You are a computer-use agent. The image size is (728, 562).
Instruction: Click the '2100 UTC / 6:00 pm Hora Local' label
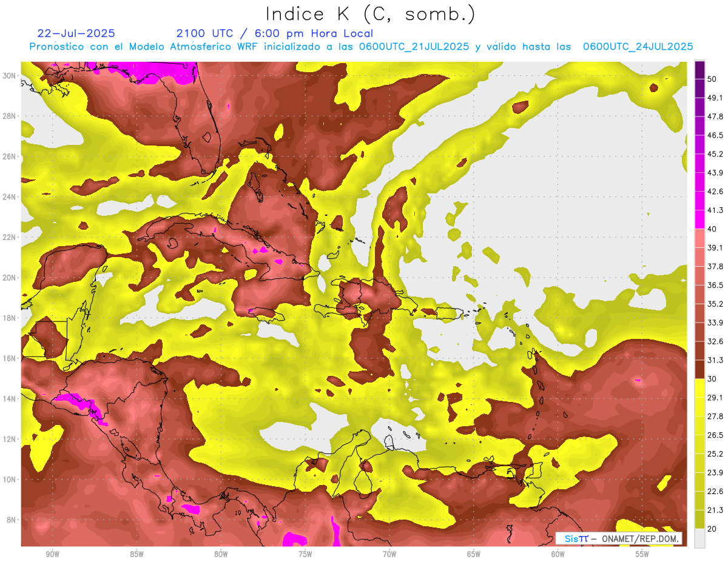point(275,33)
